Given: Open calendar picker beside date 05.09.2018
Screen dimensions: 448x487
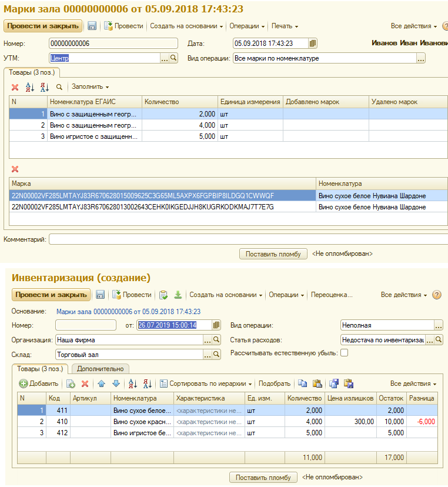Looking at the screenshot, I should click(313, 43).
